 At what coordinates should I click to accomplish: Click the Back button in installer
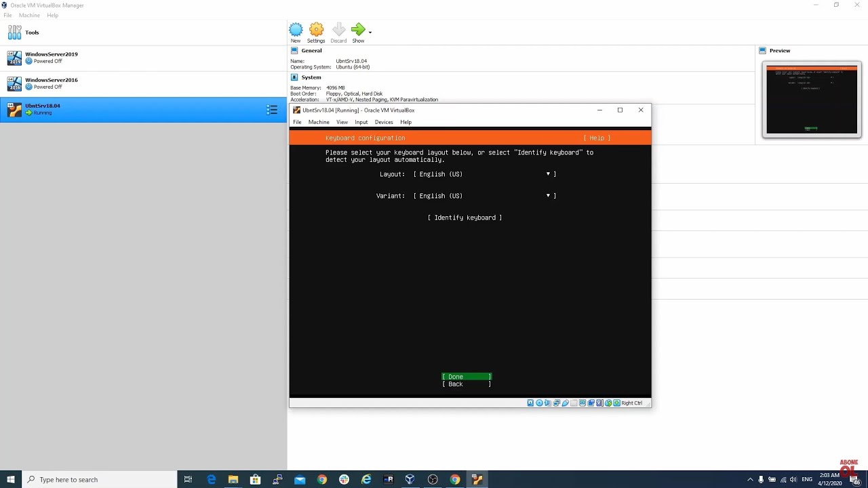pyautogui.click(x=467, y=384)
